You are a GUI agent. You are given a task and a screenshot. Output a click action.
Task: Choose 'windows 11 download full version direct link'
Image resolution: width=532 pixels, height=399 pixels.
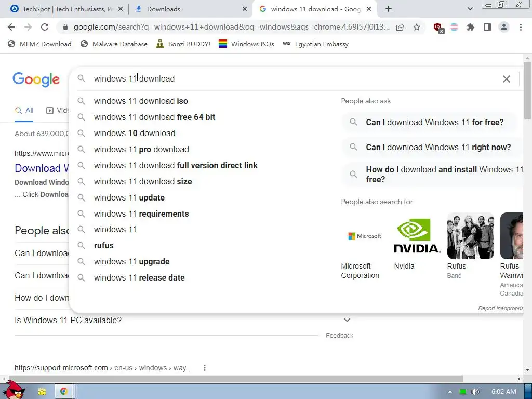click(x=204, y=166)
